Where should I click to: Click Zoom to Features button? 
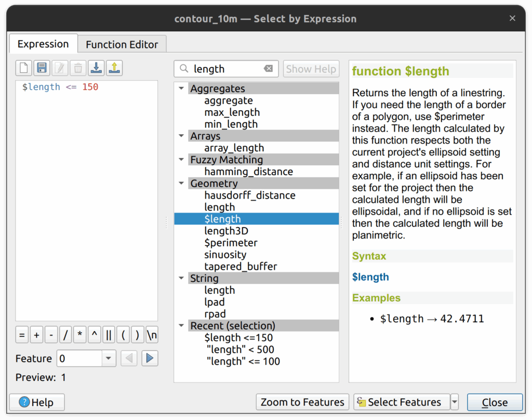[302, 402]
